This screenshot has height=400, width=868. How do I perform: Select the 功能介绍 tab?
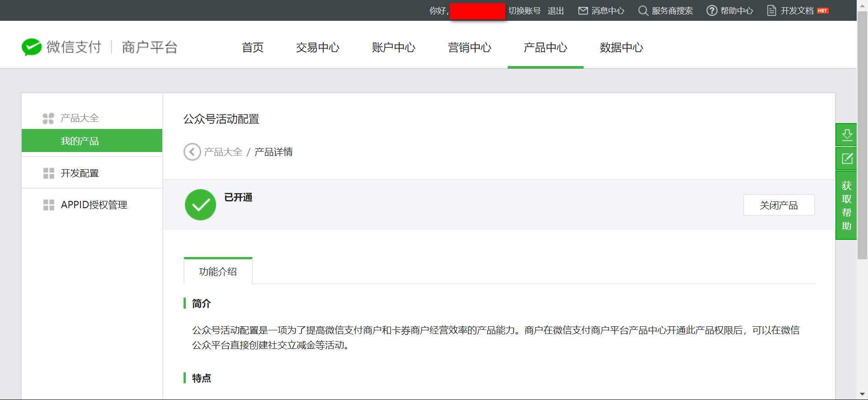[218, 271]
